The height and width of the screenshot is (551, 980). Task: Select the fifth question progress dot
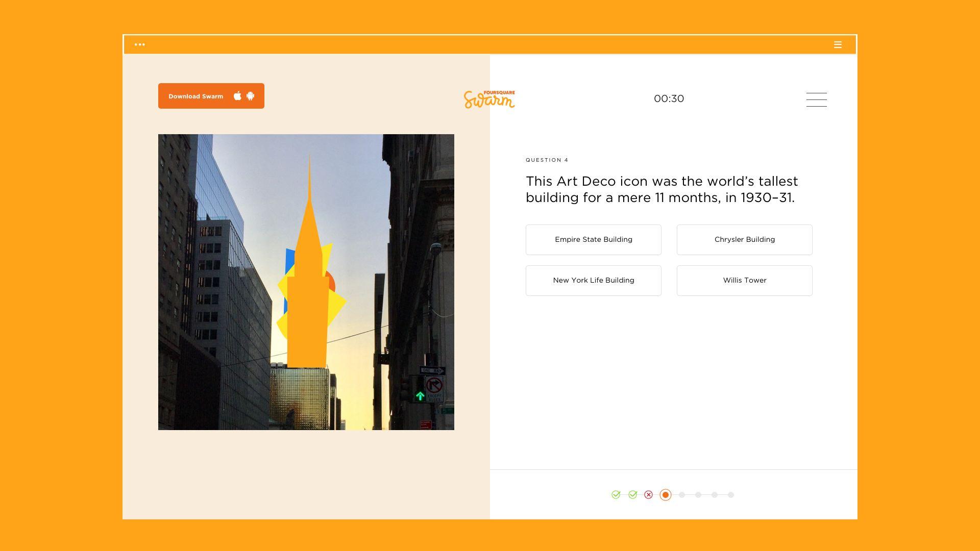[682, 495]
